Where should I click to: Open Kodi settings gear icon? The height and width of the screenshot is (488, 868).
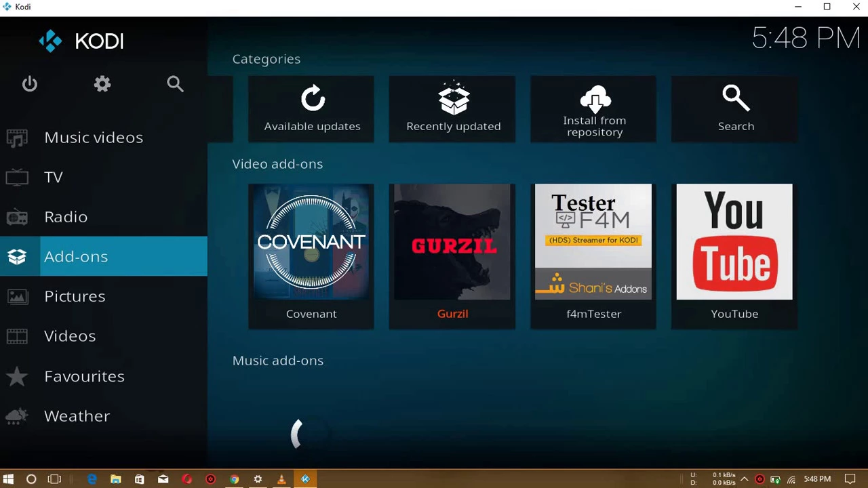pos(102,84)
